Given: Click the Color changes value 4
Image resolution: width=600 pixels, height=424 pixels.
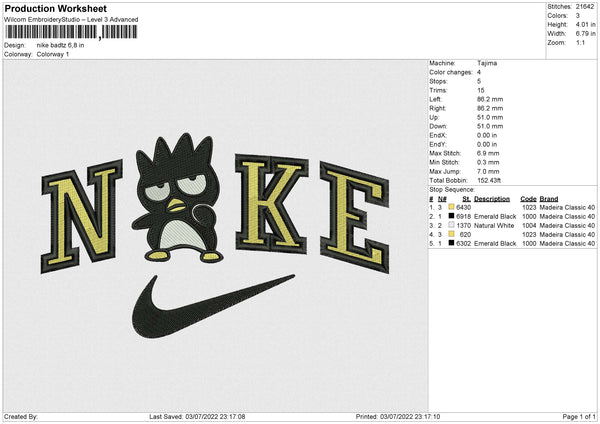Looking at the screenshot, I should click(x=479, y=72).
